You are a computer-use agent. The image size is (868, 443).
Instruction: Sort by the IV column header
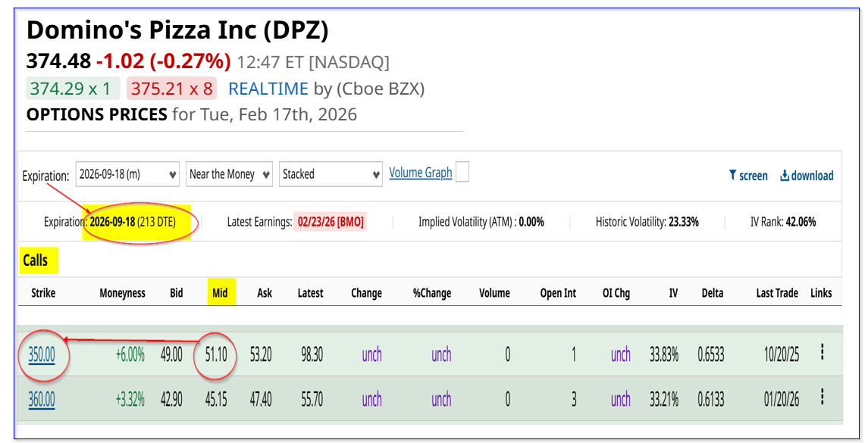(673, 293)
